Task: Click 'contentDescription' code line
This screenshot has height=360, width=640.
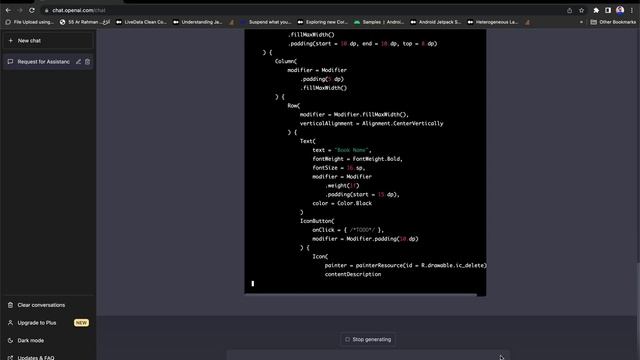Action: (x=353, y=274)
